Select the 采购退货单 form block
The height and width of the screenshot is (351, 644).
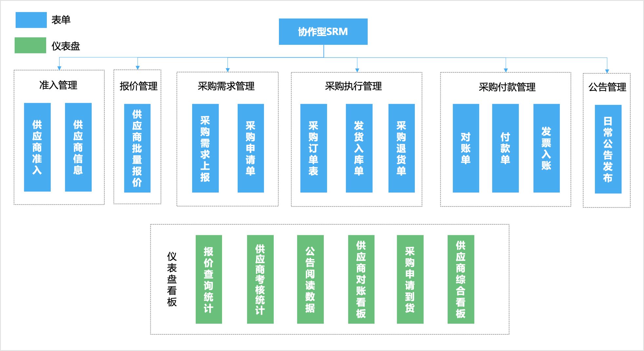tap(401, 148)
